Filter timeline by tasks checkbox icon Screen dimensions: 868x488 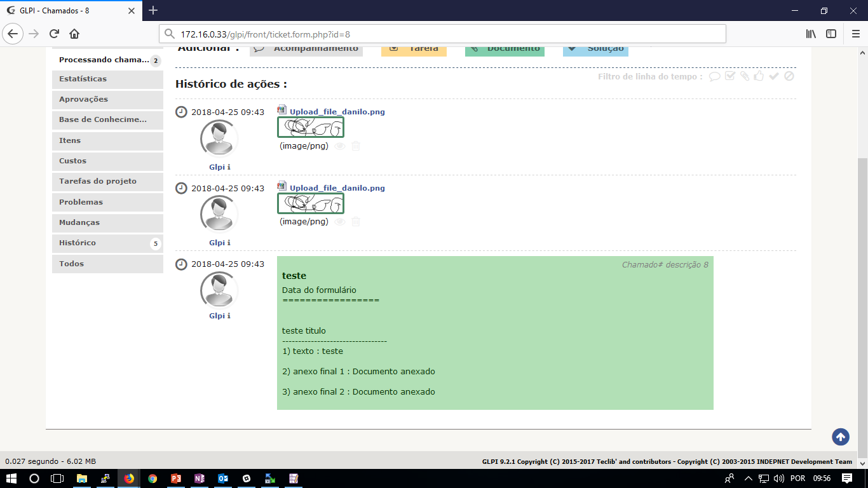click(x=729, y=76)
